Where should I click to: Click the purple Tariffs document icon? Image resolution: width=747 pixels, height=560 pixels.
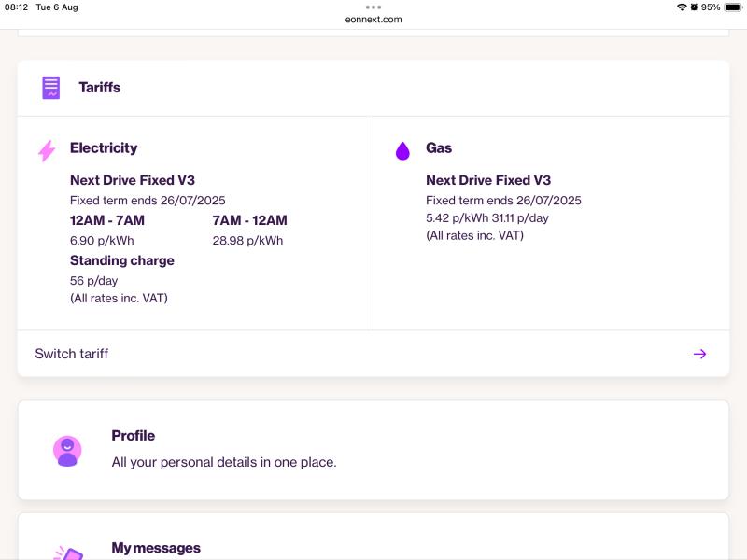[51, 88]
